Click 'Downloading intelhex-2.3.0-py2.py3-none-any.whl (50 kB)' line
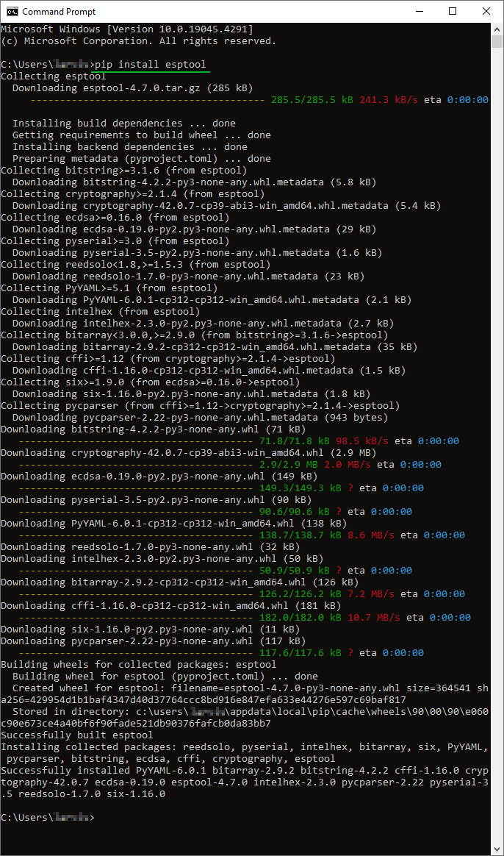 [162, 558]
